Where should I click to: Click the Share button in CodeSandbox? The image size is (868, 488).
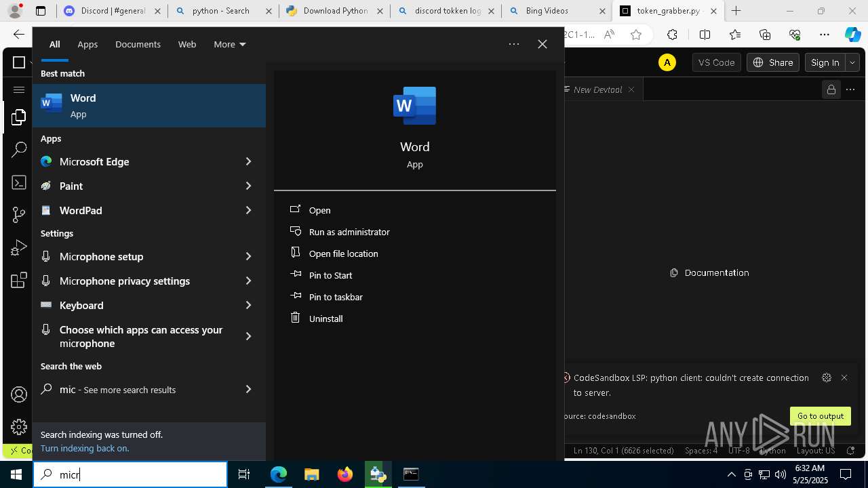tap(772, 62)
